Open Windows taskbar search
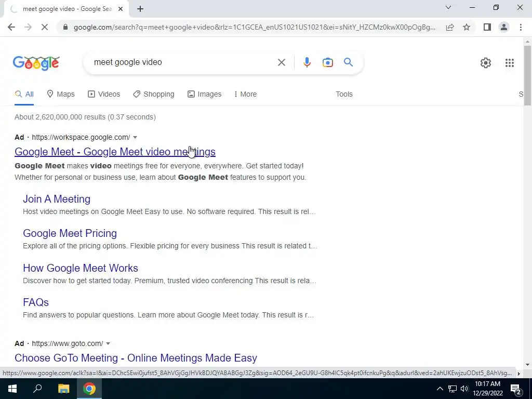The width and height of the screenshot is (532, 399). point(37,389)
